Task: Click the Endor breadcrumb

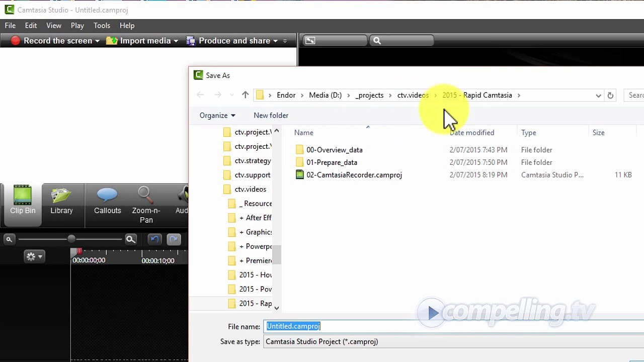Action: coord(286,95)
